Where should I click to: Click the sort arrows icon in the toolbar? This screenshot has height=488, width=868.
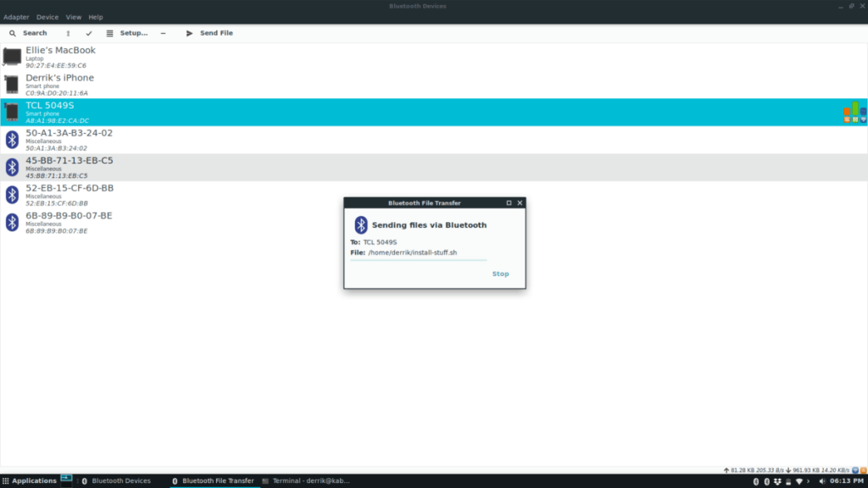(x=69, y=33)
